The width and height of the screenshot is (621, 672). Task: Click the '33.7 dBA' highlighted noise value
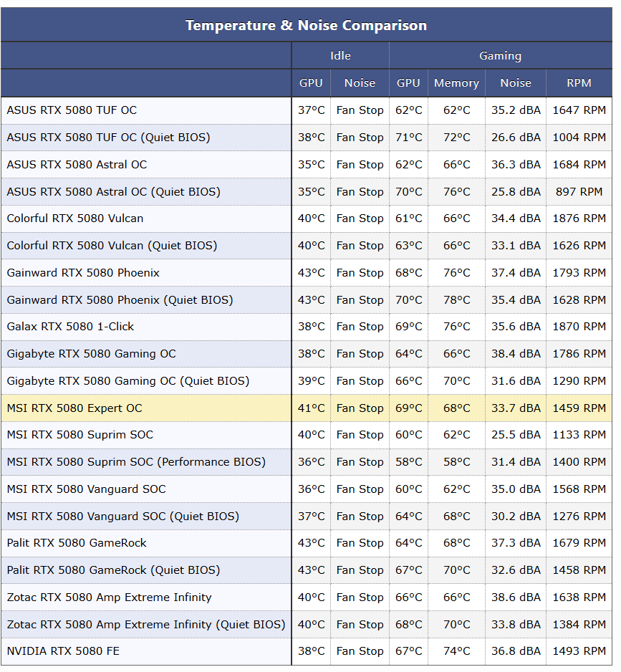[x=516, y=408]
